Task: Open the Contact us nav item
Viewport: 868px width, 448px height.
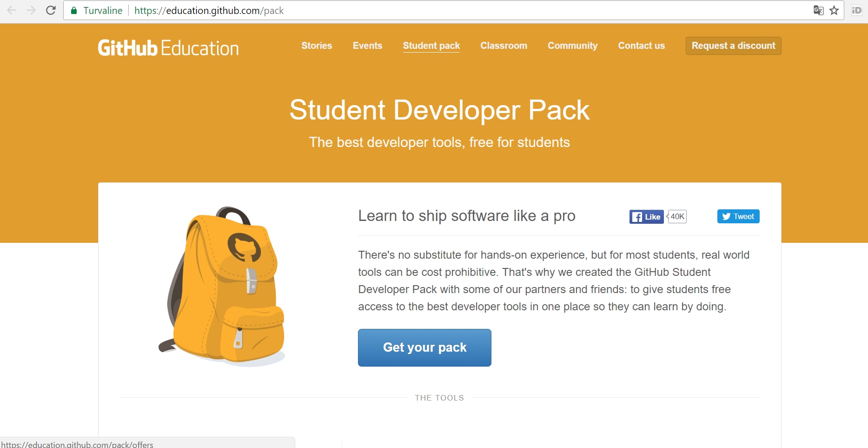Action: [641, 46]
